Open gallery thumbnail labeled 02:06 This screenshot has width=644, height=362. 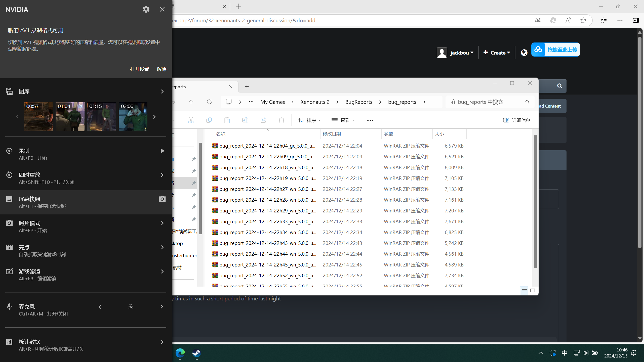coord(133,117)
